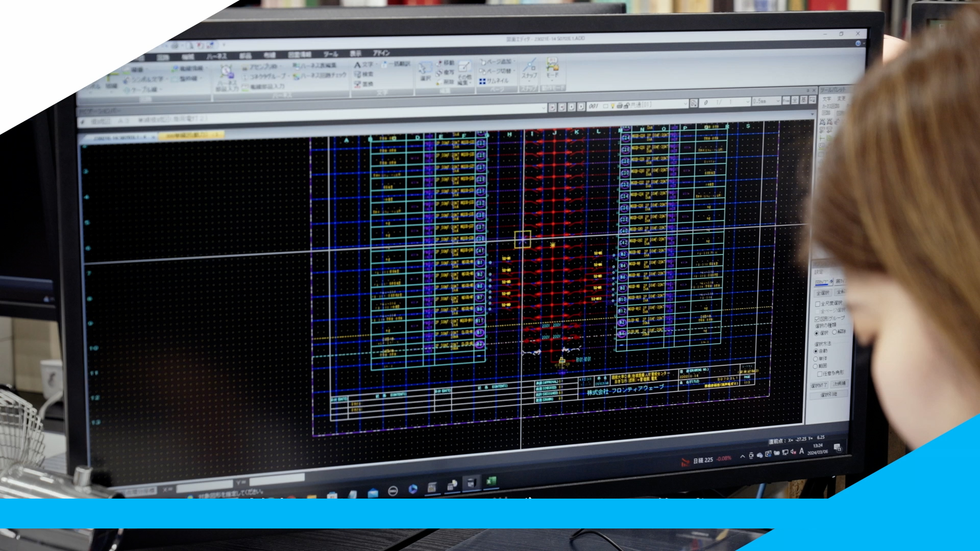Expand the ページ切替 page switch dropdown

(514, 71)
